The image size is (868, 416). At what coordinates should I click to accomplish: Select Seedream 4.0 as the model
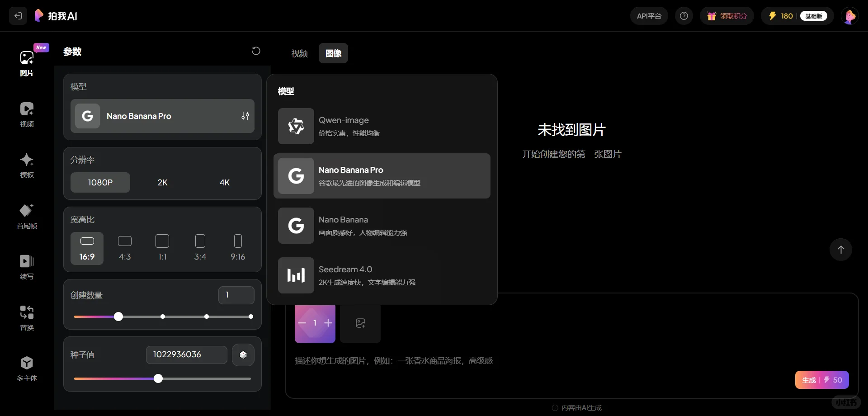tap(382, 275)
